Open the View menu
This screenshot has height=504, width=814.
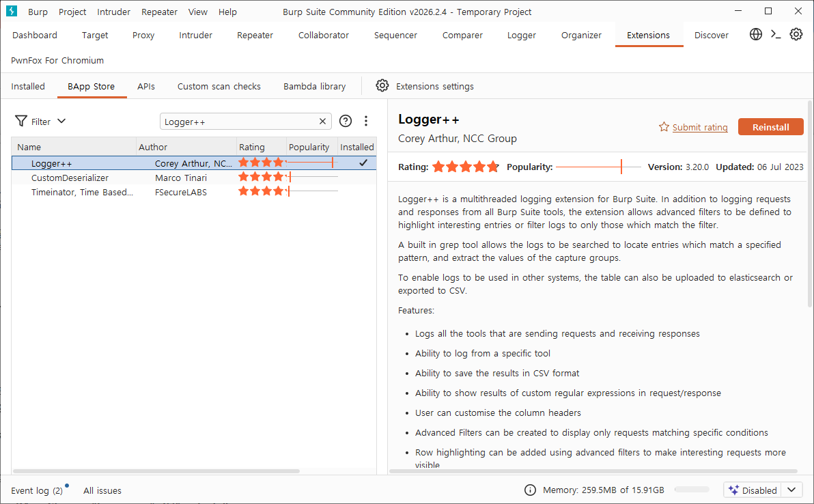pyautogui.click(x=197, y=12)
